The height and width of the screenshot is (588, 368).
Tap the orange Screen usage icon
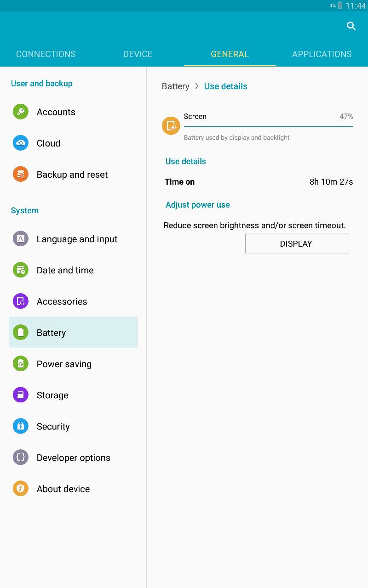point(171,125)
